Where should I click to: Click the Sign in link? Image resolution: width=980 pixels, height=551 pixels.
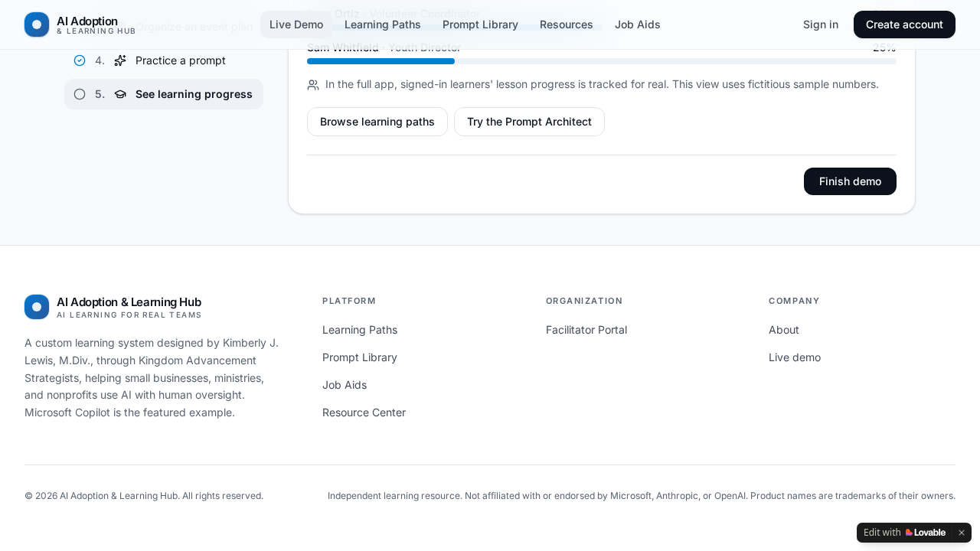pos(821,24)
